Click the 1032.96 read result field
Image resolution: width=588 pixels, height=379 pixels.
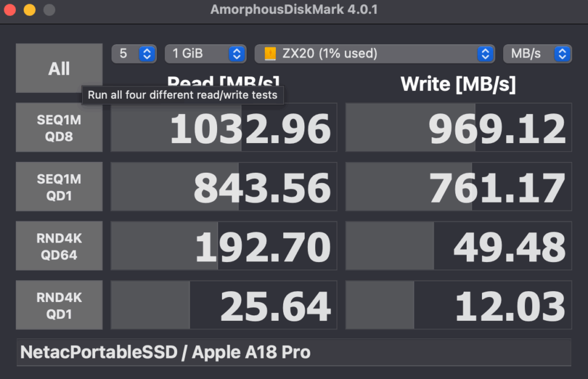[x=224, y=127]
